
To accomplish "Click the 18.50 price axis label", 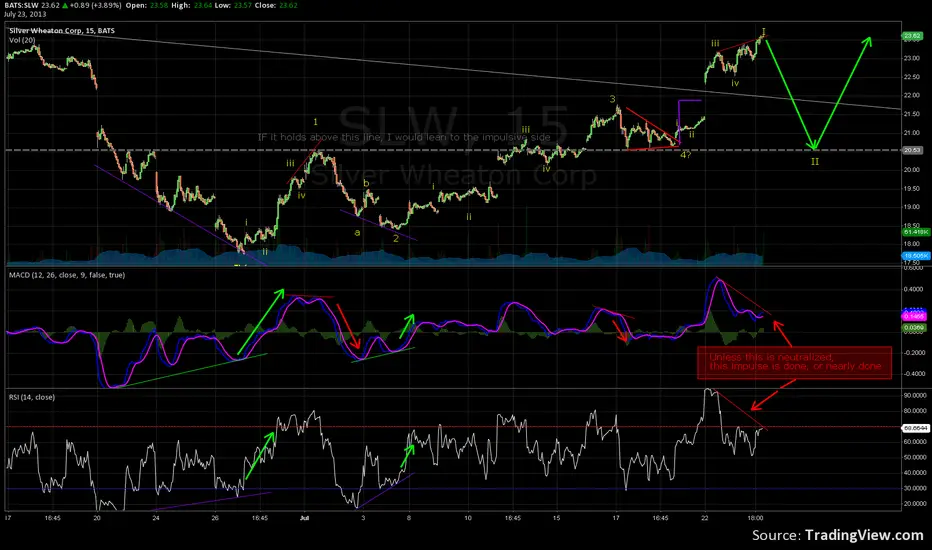I will (912, 225).
